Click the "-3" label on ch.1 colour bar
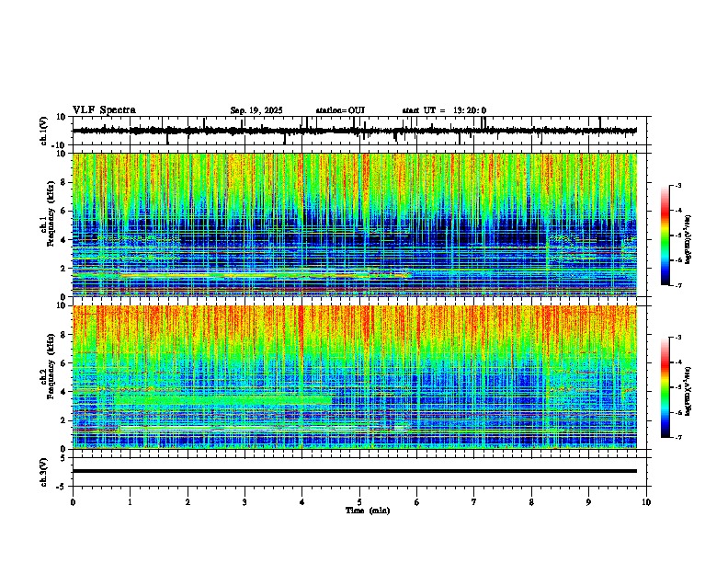This screenshot has width=728, height=563. click(x=677, y=185)
